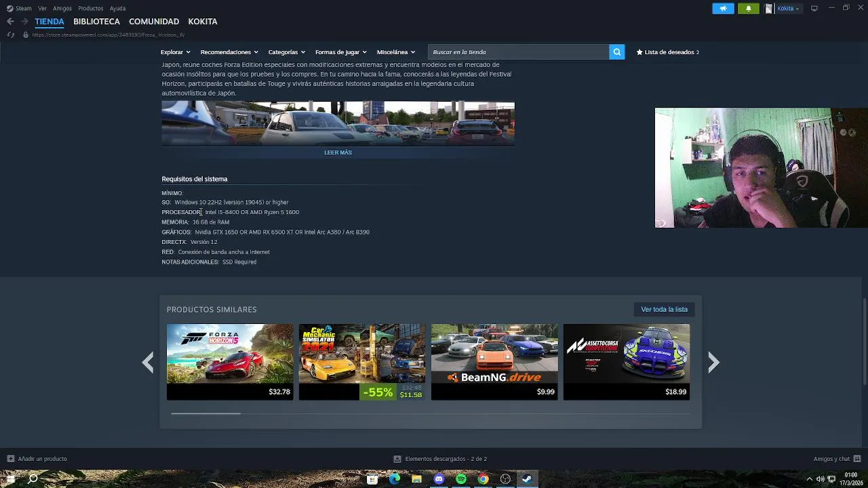Expand the Formas de jugar dropdown
The image size is (868, 488).
click(x=340, y=52)
